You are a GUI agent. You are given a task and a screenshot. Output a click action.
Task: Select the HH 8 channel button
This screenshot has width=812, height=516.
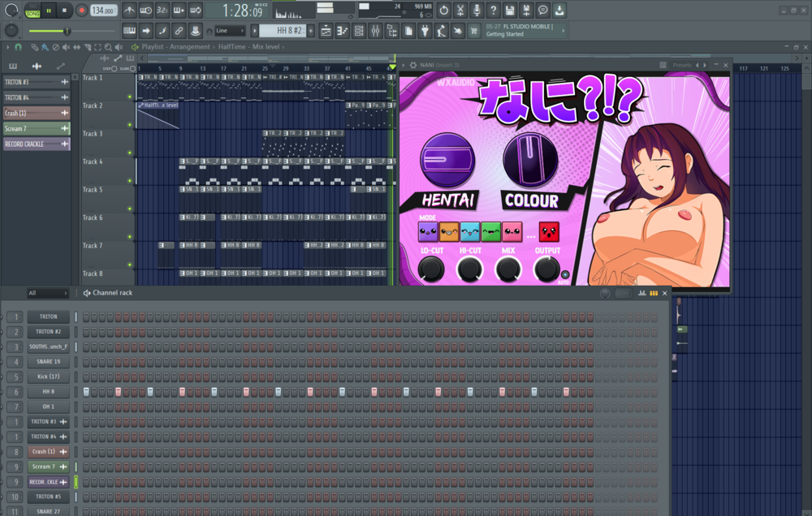click(48, 392)
